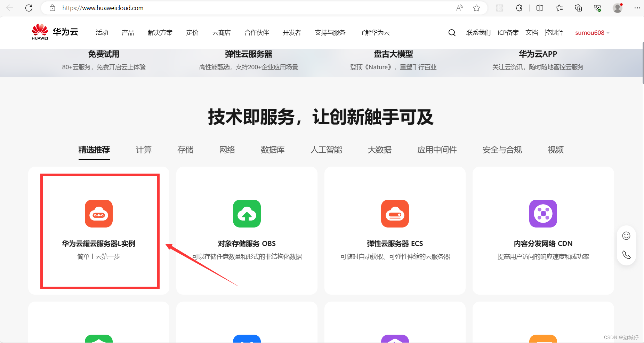Click the 华为云APP banner heading
644x343 pixels.
pyautogui.click(x=538, y=54)
